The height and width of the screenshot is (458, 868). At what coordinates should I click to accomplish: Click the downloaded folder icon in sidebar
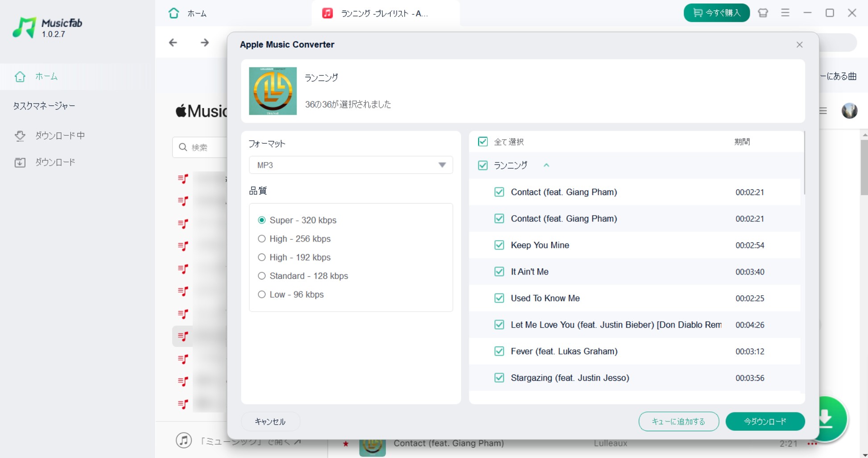click(x=20, y=162)
